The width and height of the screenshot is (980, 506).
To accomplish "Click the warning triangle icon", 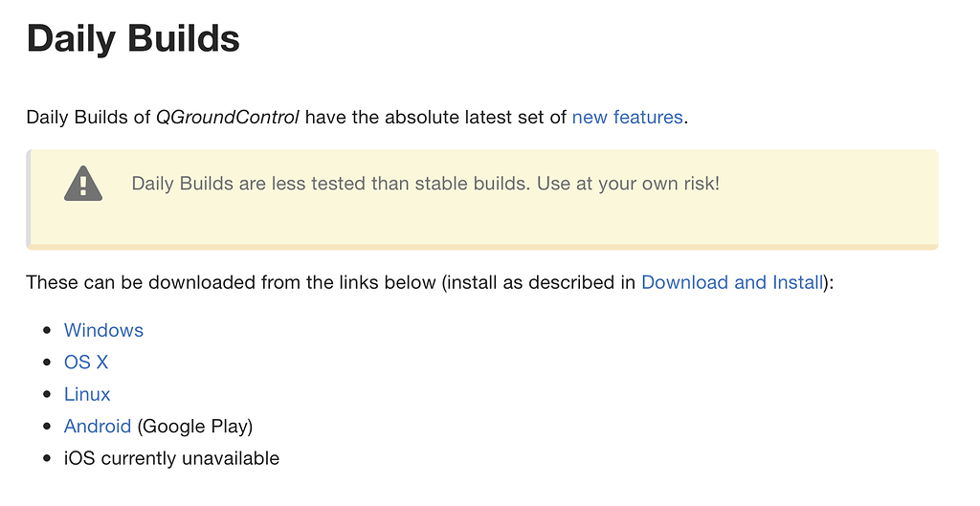I will [x=83, y=184].
